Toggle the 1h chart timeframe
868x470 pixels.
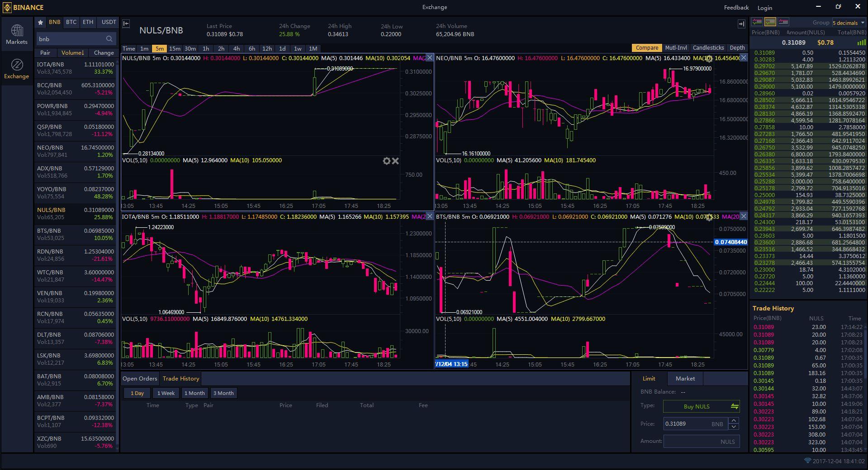(206, 48)
